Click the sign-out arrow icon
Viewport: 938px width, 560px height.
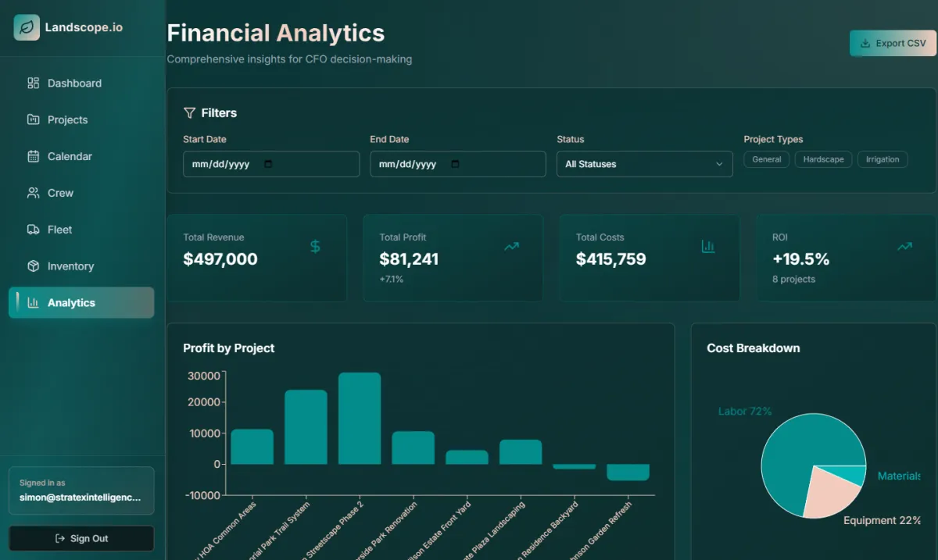point(60,539)
